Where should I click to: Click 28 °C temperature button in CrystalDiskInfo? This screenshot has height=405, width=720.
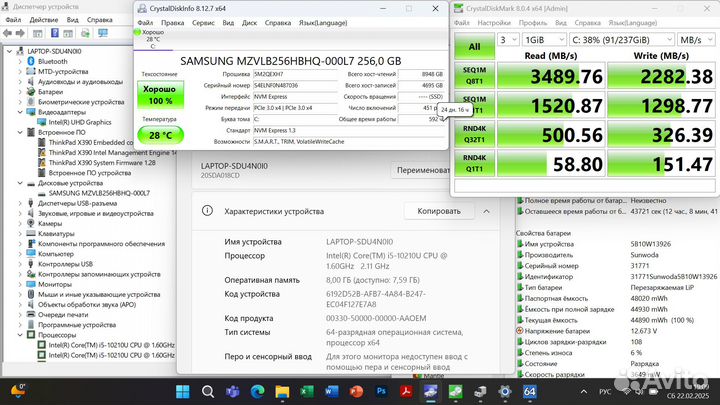point(160,135)
